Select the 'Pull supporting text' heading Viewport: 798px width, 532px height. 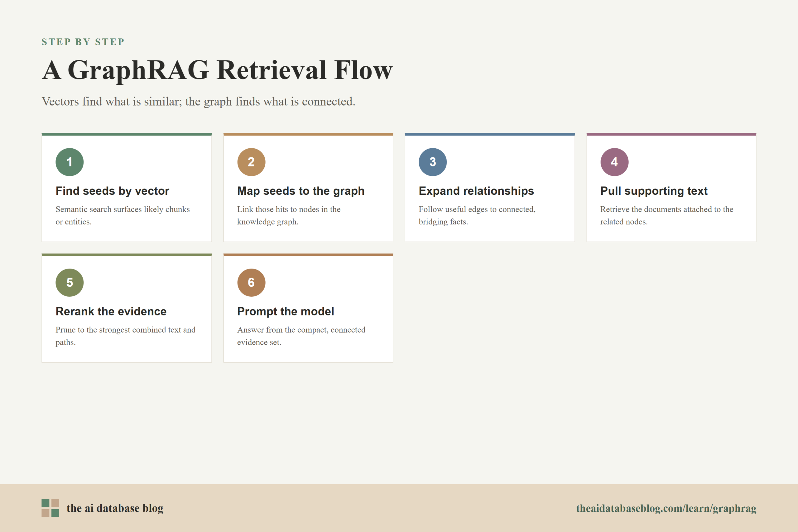(654, 191)
